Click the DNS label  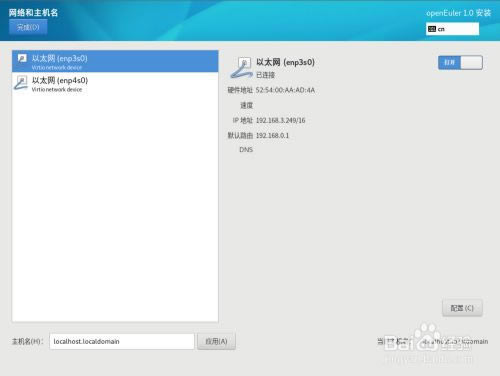coord(246,150)
